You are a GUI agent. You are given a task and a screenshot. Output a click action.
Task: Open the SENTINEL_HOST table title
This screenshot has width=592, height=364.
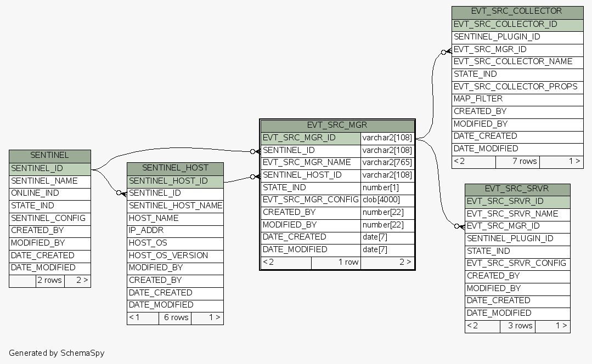pos(175,168)
